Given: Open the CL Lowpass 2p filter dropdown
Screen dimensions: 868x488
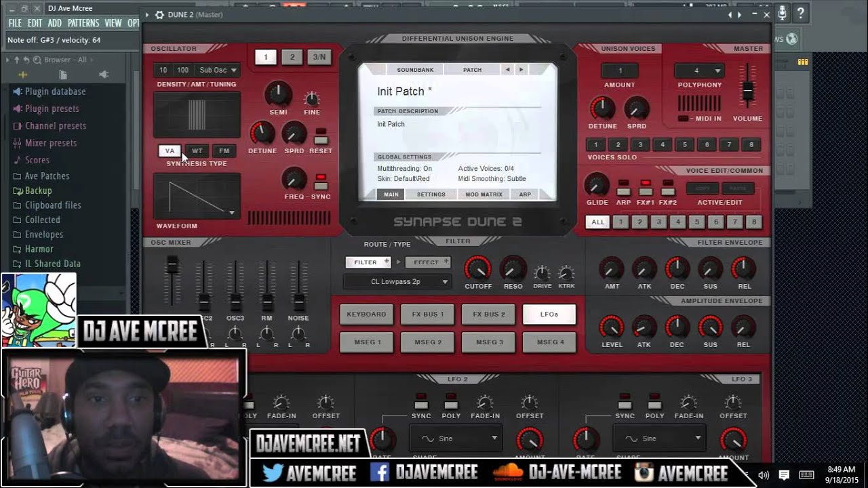Looking at the screenshot, I should point(397,281).
